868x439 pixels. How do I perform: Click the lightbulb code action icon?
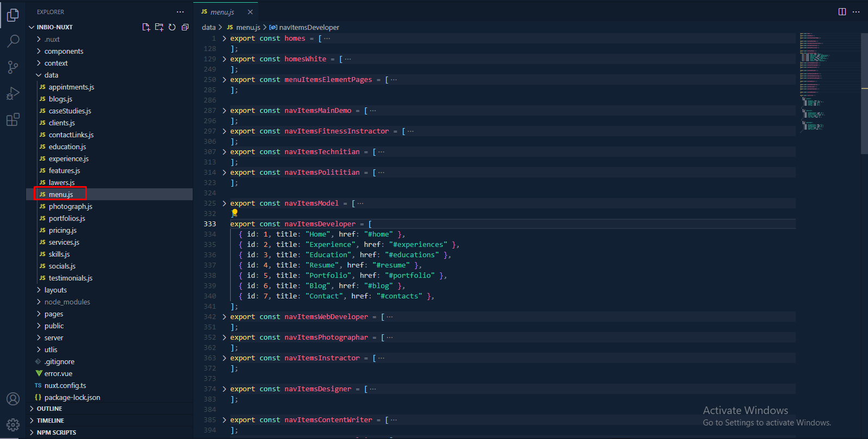pos(235,213)
